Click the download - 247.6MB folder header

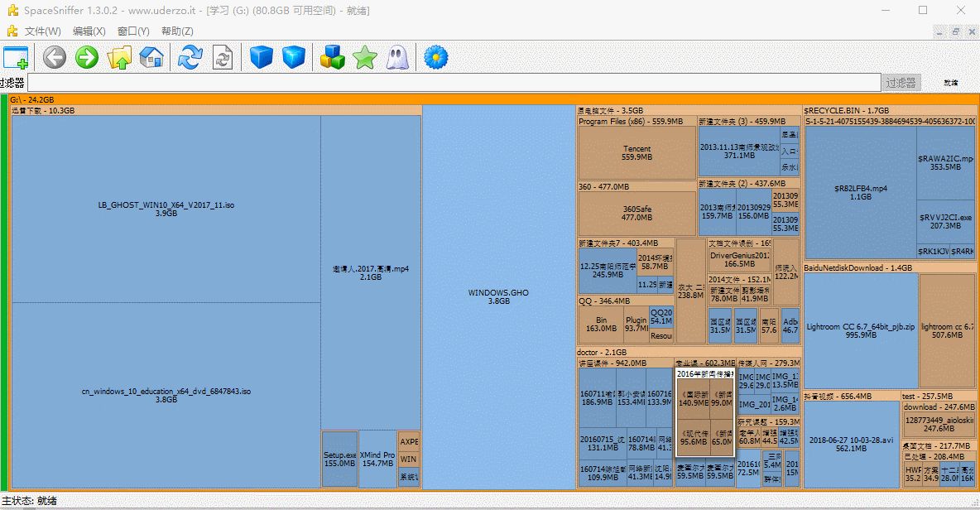click(939, 407)
